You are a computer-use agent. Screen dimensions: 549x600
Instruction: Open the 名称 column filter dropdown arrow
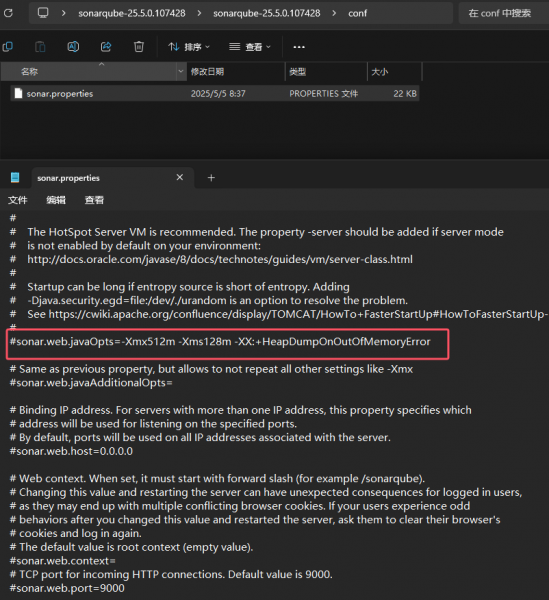coord(181,72)
